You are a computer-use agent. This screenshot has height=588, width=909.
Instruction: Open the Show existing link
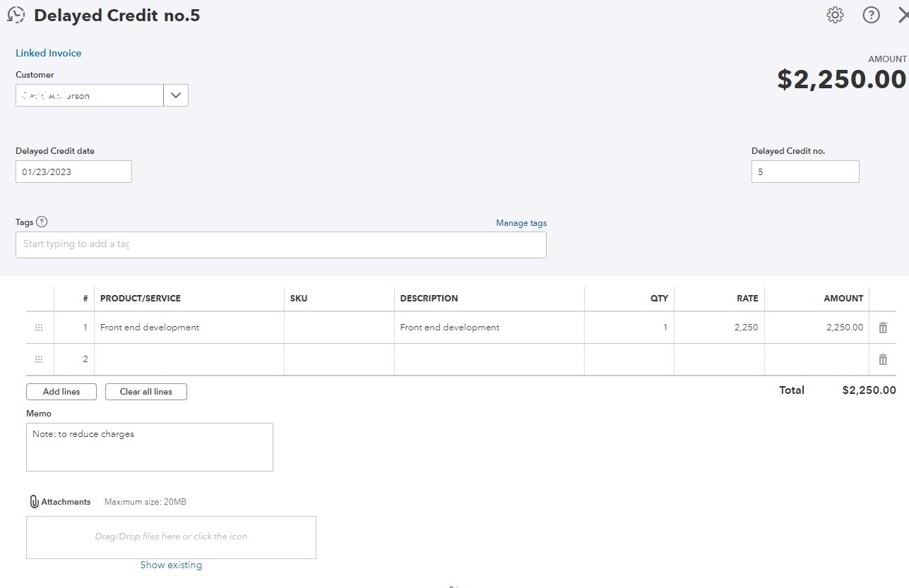coord(171,565)
